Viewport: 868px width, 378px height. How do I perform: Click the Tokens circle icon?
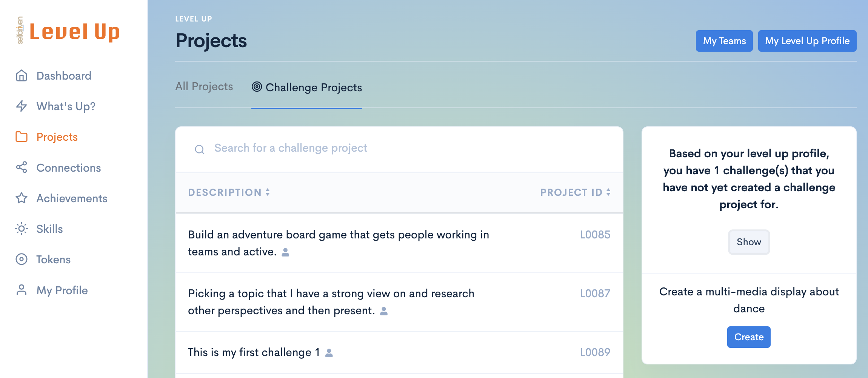(22, 260)
